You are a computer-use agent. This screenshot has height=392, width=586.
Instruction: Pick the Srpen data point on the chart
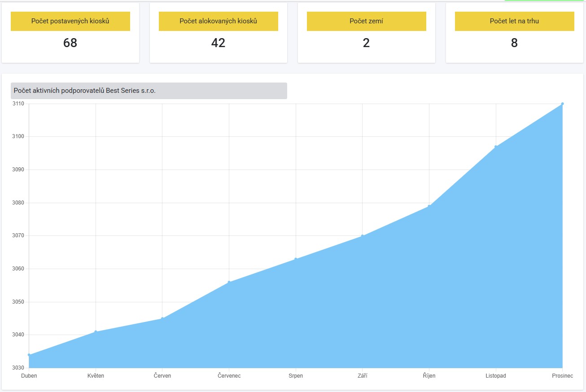click(x=296, y=259)
